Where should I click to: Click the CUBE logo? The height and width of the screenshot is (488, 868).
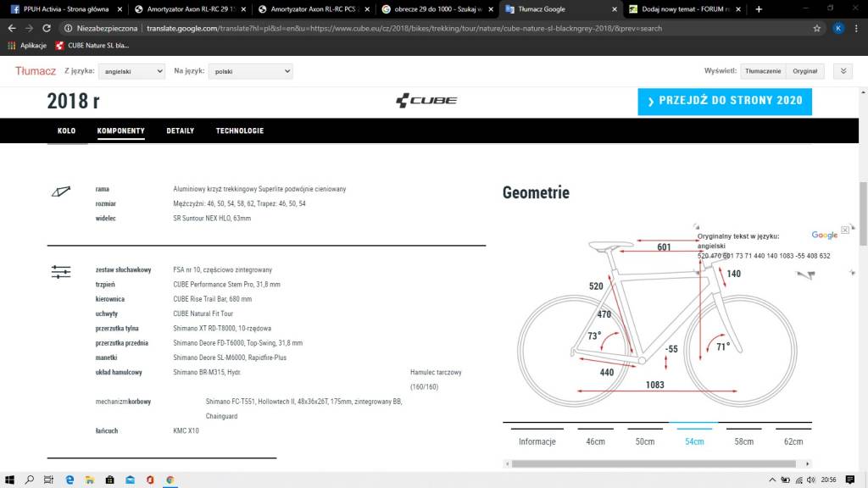[x=426, y=100]
